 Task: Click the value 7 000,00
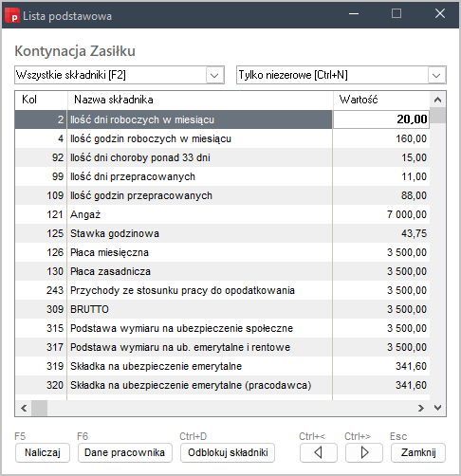[407, 214]
